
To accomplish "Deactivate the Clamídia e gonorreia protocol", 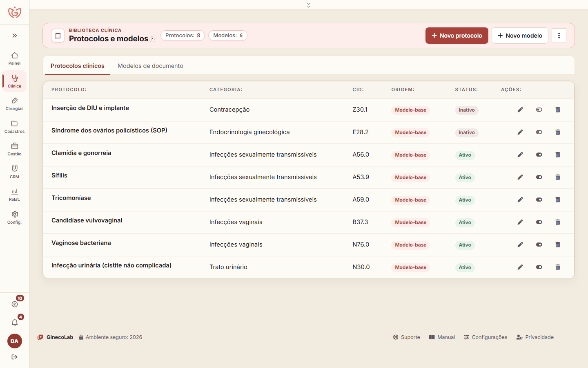I will tap(539, 155).
